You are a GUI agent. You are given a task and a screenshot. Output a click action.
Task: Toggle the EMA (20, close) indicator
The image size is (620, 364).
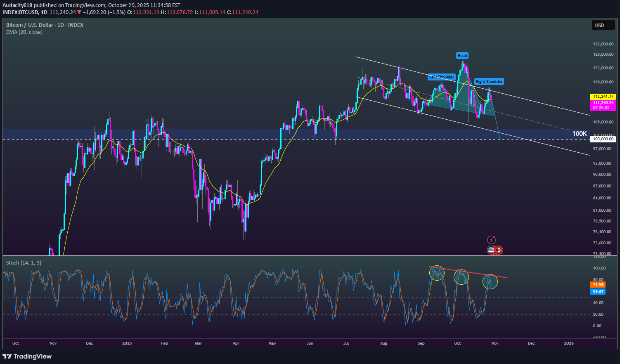click(25, 32)
